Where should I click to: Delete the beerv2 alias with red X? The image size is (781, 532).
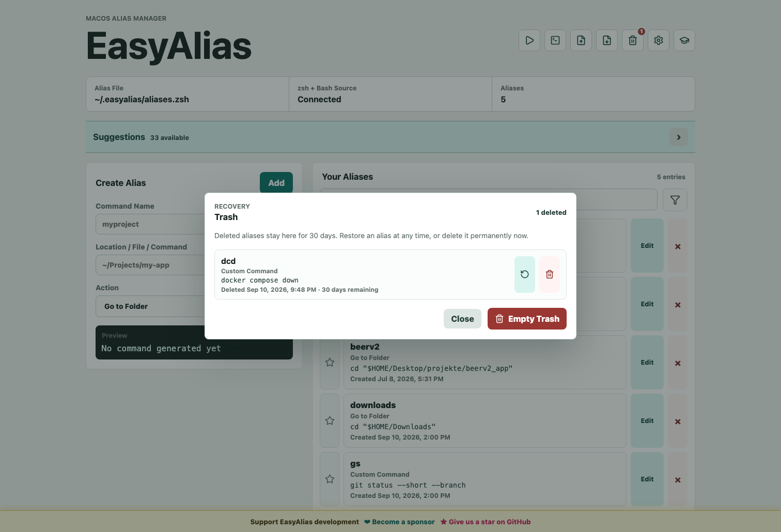(x=678, y=363)
